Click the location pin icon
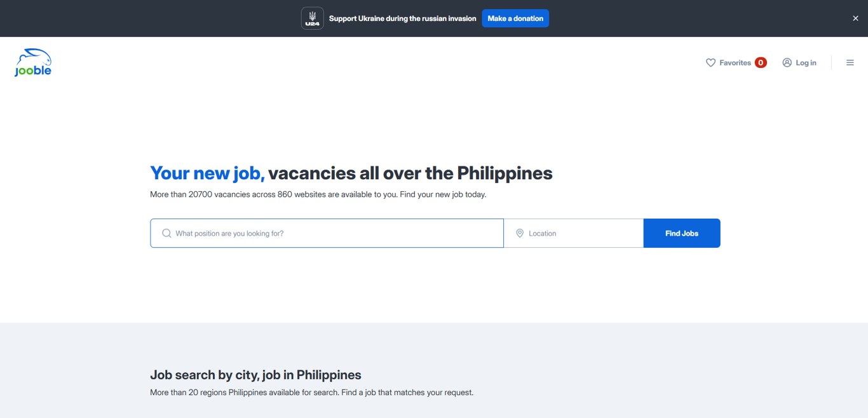Viewport: 868px width, 418px height. pos(520,233)
